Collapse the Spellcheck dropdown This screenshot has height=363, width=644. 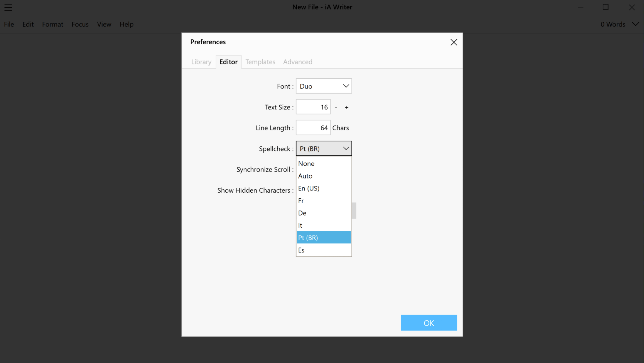click(324, 148)
